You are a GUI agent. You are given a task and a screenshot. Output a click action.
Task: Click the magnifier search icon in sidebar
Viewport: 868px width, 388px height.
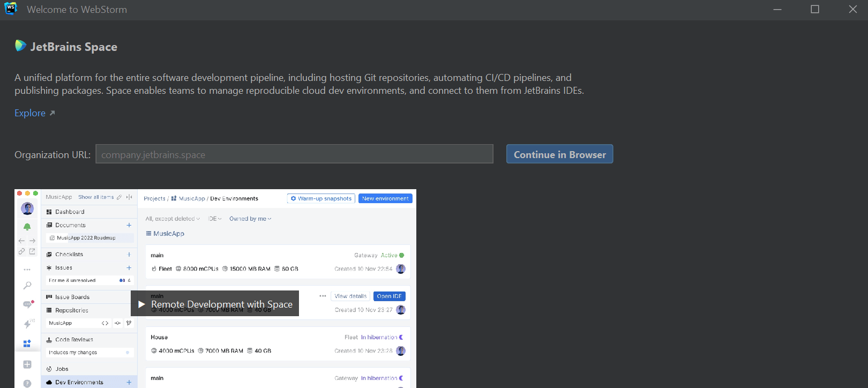click(x=27, y=286)
